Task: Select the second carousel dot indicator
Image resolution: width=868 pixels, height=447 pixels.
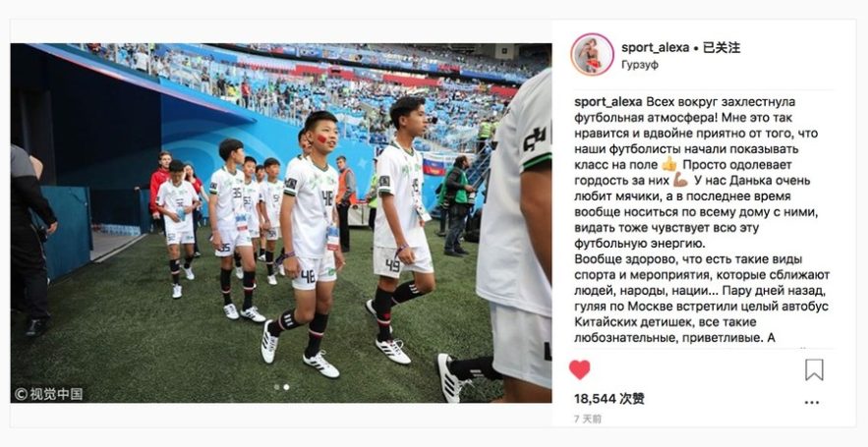Action: (286, 387)
